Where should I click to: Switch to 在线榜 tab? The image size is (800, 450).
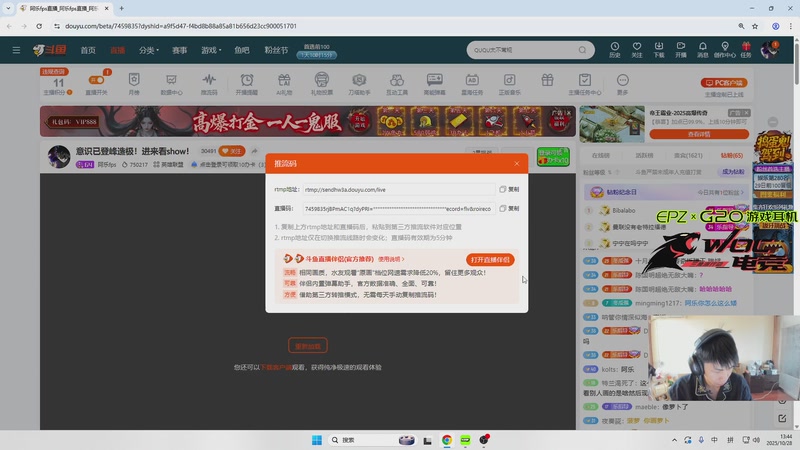click(x=601, y=155)
